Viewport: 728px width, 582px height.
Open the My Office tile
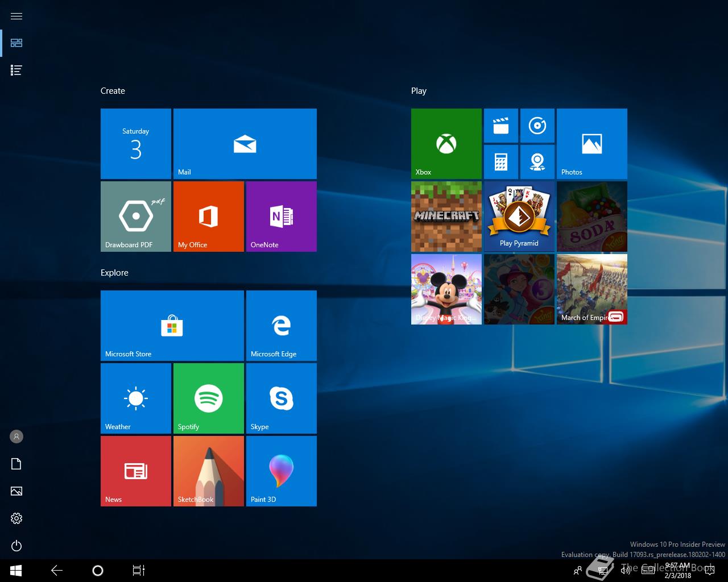click(209, 217)
